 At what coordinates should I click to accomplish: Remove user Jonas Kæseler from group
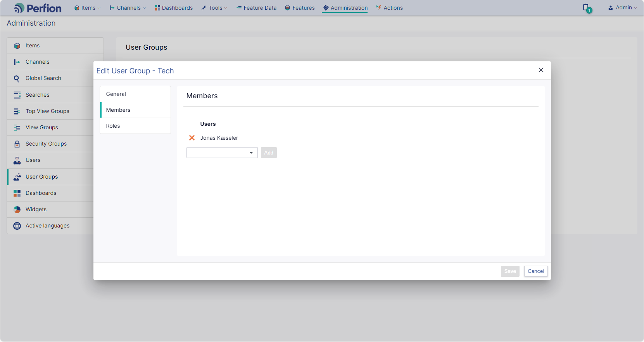pyautogui.click(x=192, y=138)
